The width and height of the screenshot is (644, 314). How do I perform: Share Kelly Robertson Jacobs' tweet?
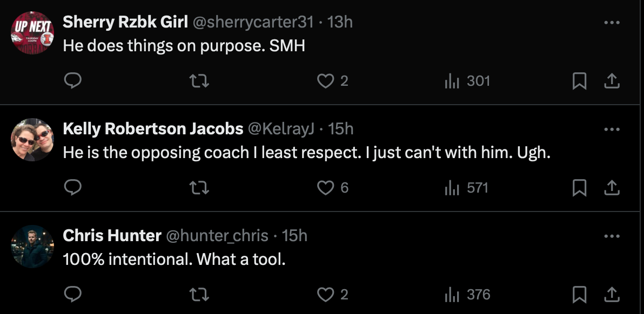(x=611, y=187)
